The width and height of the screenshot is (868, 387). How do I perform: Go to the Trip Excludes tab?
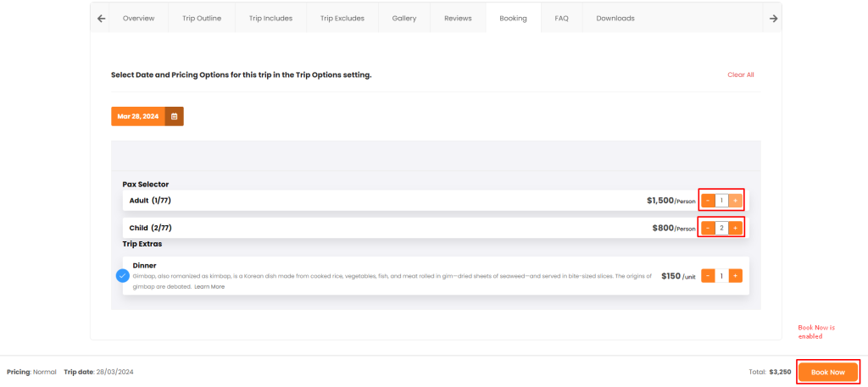click(x=342, y=19)
